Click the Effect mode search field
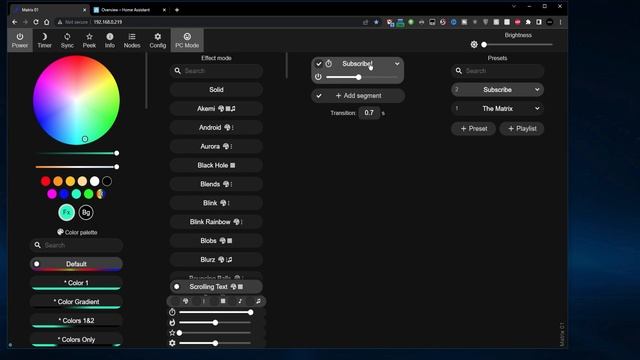 (216, 71)
